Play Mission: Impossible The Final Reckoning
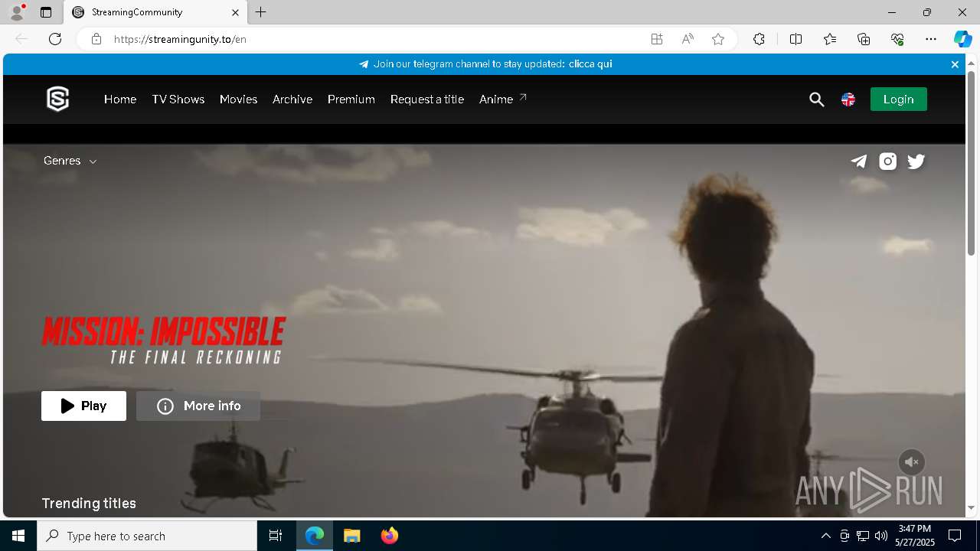The image size is (980, 551). pyautogui.click(x=83, y=406)
